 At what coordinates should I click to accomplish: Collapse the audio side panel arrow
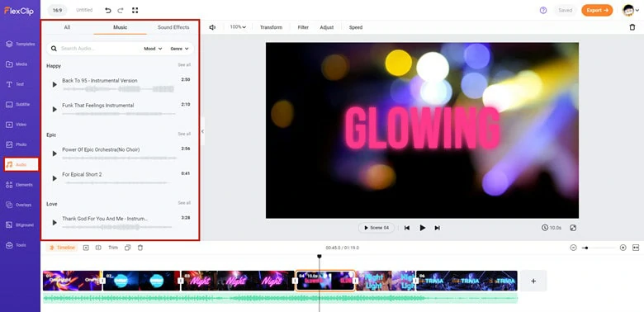202,131
